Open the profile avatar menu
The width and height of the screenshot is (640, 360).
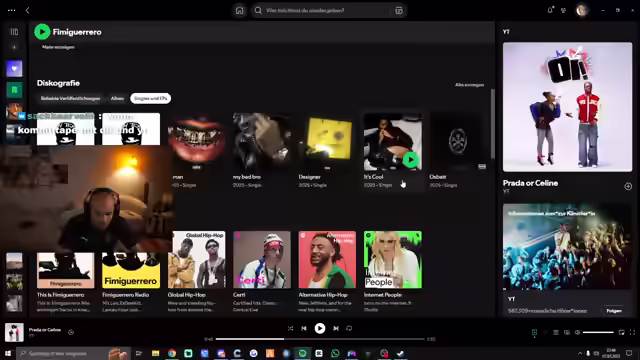[x=582, y=10]
